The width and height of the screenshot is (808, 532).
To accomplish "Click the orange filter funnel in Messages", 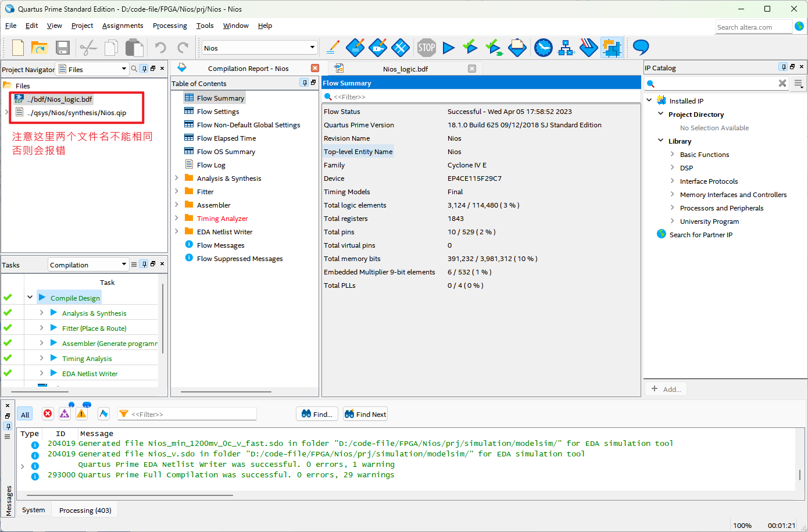I will [x=123, y=414].
